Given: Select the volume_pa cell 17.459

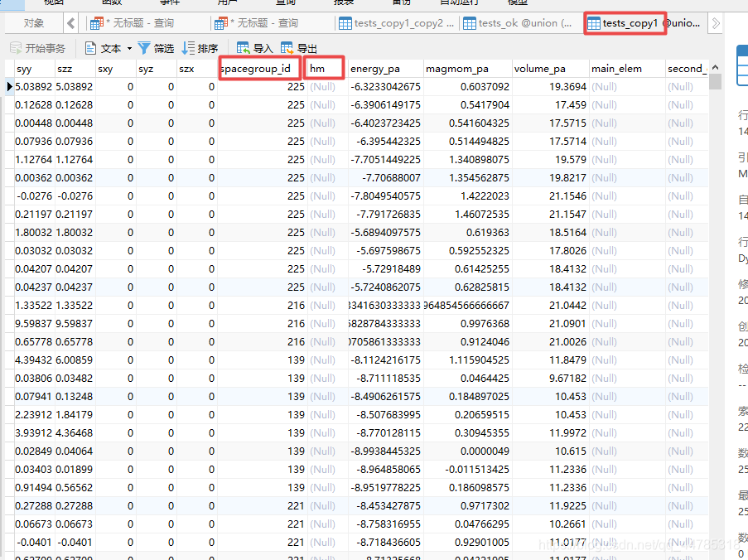Looking at the screenshot, I should point(551,105).
